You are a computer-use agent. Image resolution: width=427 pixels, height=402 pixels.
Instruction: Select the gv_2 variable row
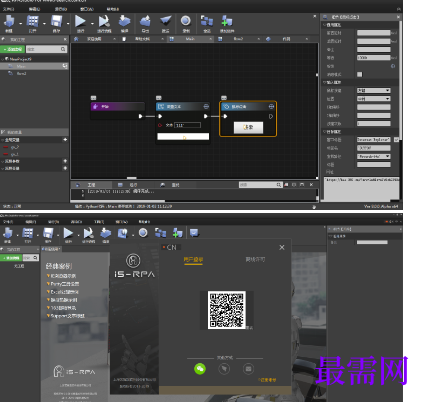(x=15, y=147)
